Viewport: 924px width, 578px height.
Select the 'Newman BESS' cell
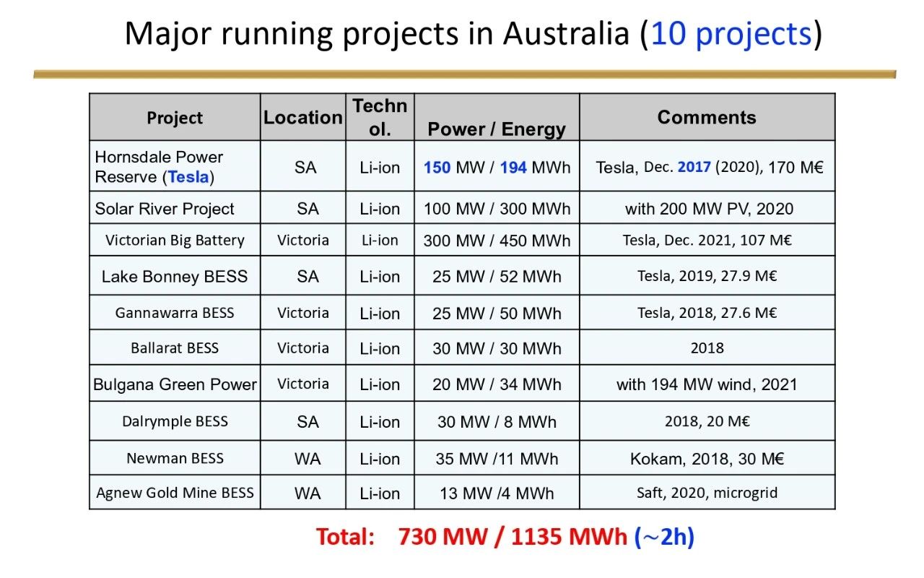point(175,458)
